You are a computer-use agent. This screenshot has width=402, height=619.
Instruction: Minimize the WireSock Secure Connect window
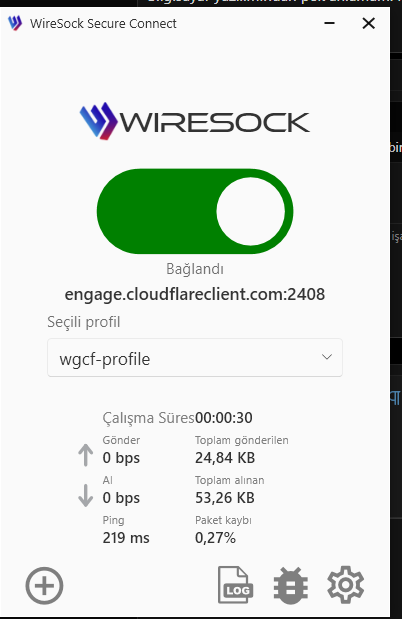329,23
